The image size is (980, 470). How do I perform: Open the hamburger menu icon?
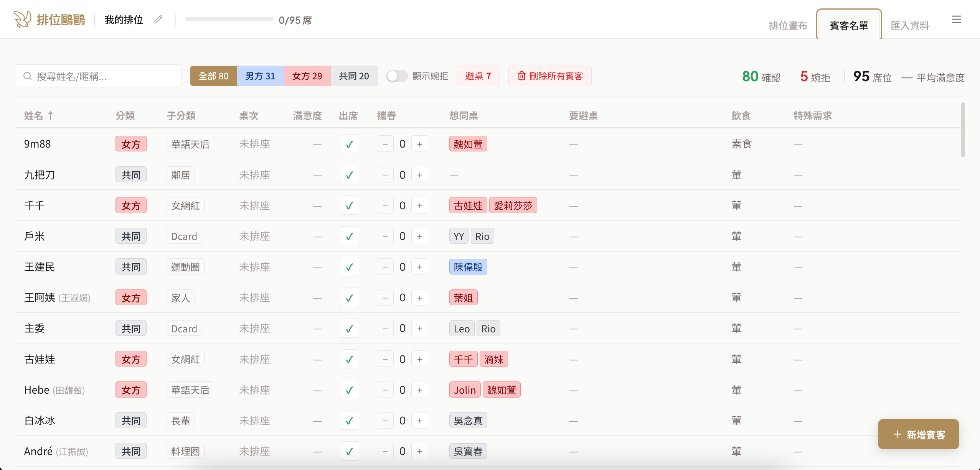pos(956,20)
